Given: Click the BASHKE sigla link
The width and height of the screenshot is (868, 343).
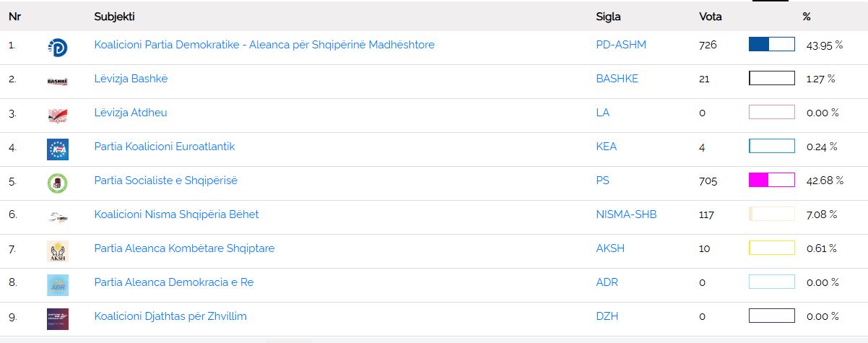Looking at the screenshot, I should 617,79.
